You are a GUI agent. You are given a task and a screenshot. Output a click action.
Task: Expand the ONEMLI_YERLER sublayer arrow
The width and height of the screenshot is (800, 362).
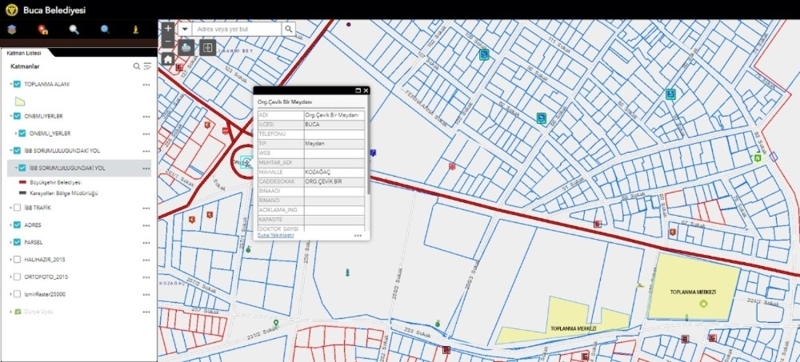coord(16,134)
